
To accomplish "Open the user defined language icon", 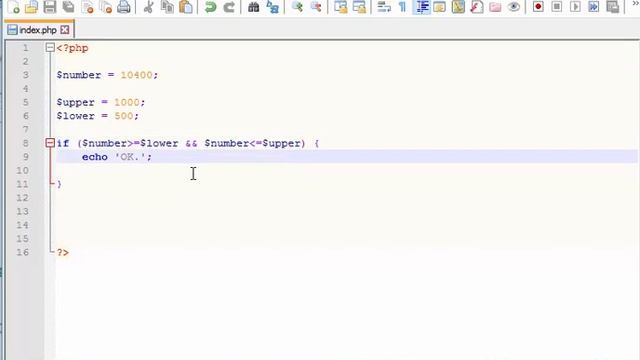I will (x=440, y=7).
